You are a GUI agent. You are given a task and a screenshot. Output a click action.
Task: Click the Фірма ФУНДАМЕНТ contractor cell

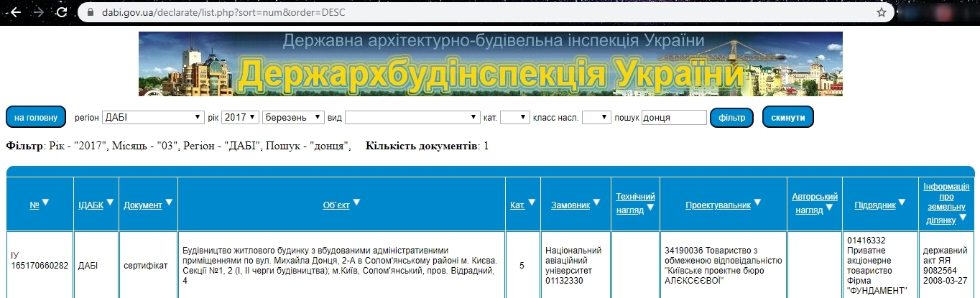879,265
